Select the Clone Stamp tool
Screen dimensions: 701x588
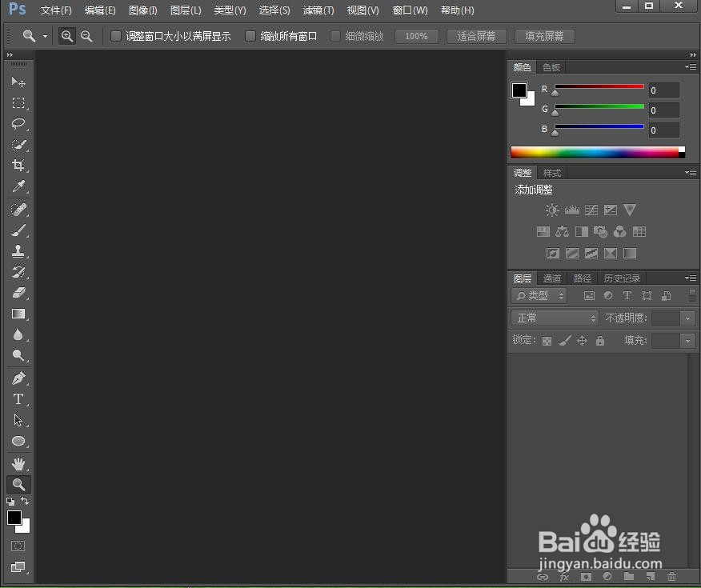point(18,251)
